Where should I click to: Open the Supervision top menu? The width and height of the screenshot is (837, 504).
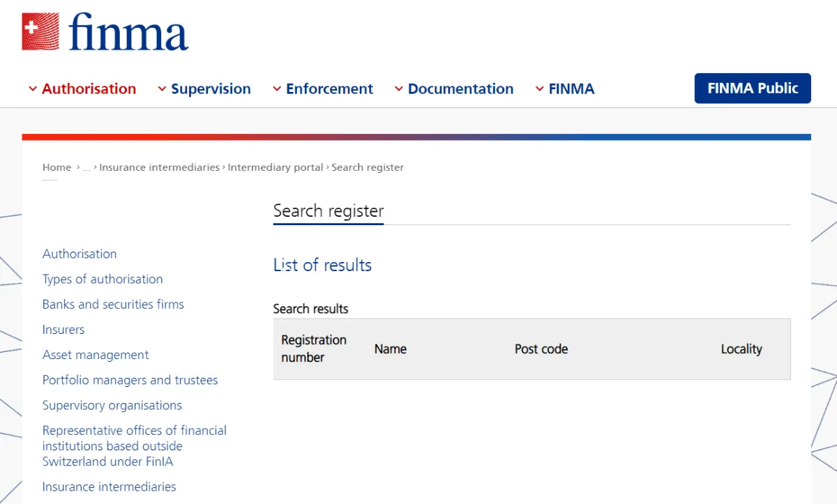(x=211, y=89)
